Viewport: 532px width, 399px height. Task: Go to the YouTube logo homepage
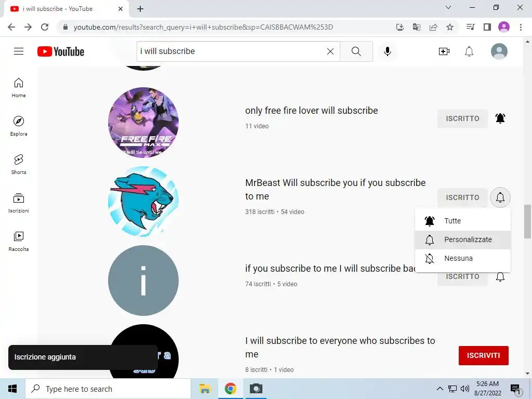[x=61, y=51]
